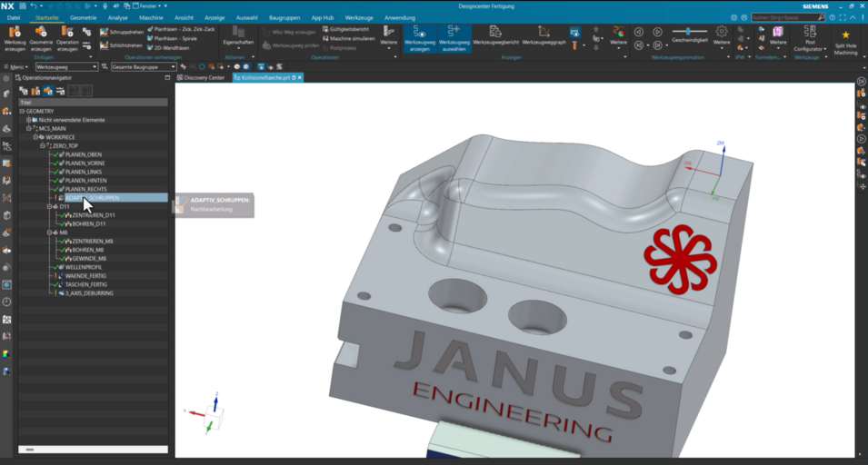Image resolution: width=868 pixels, height=465 pixels.
Task: Click the Geometrie erzeugen icon
Action: tap(41, 39)
